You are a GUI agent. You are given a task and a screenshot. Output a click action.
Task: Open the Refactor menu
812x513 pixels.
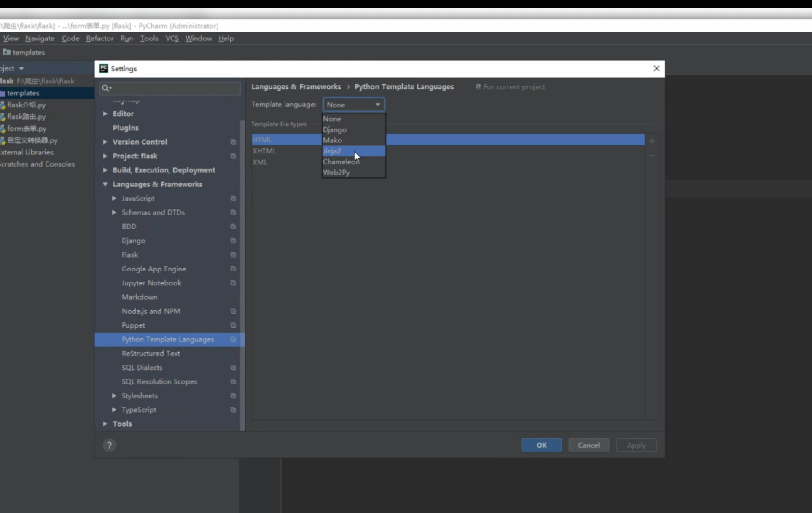tap(99, 38)
